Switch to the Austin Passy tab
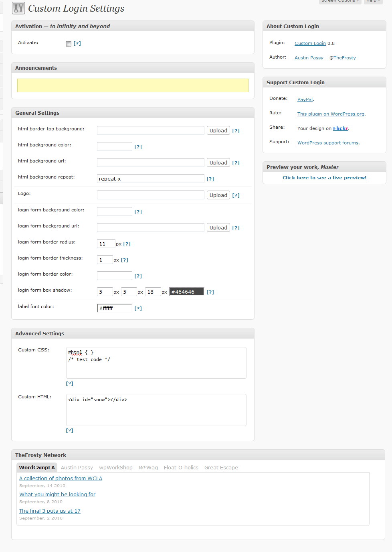This screenshot has height=552, width=392. coord(77,467)
